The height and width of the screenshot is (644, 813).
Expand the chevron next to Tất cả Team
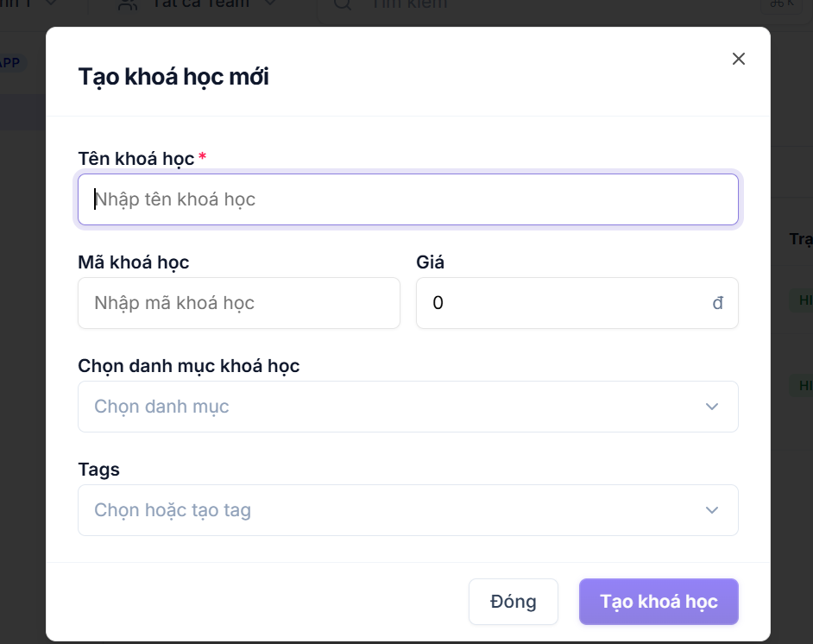(270, 3)
